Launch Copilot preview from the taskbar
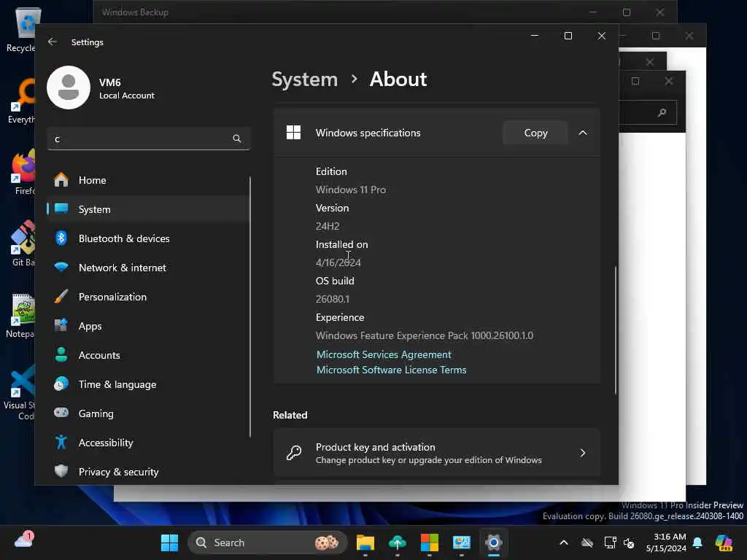 tap(724, 542)
